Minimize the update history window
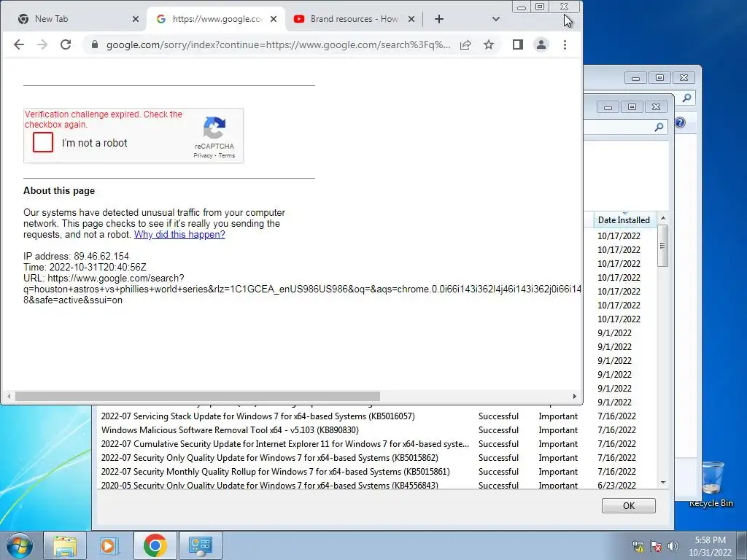This screenshot has height=560, width=747. [x=608, y=107]
